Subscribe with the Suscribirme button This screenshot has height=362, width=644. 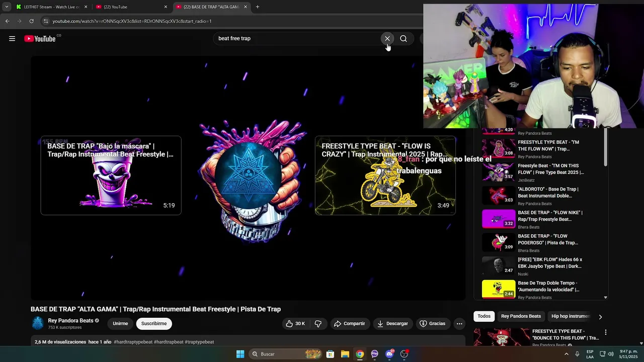pyautogui.click(x=154, y=324)
